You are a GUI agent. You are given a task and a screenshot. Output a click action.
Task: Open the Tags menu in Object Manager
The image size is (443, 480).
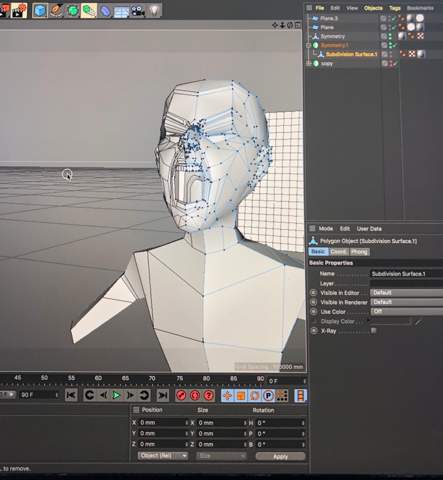coord(395,8)
